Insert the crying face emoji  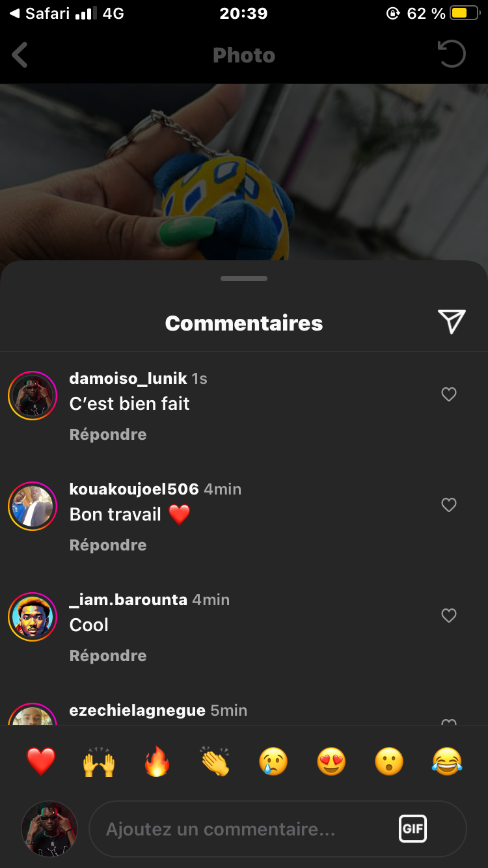point(273,761)
